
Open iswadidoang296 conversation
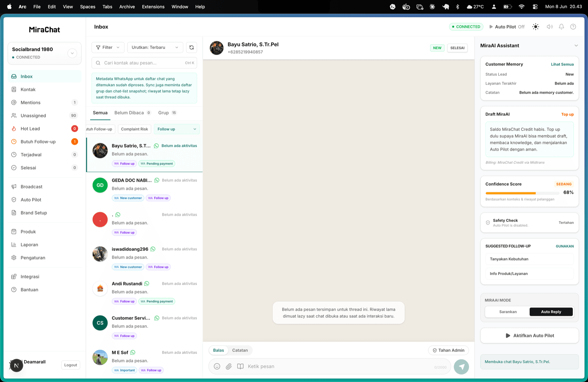(x=144, y=258)
